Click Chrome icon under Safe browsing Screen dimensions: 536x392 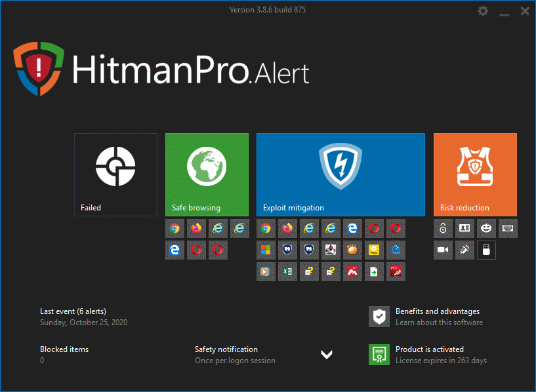click(175, 228)
